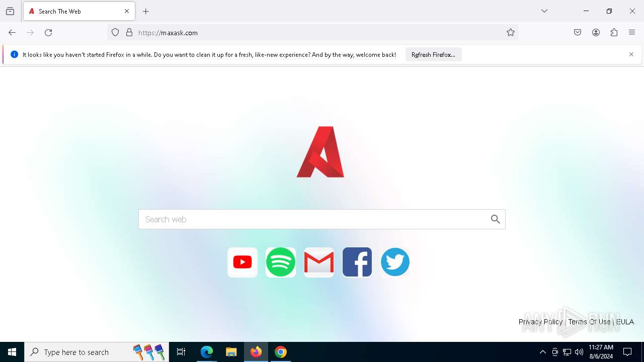Viewport: 644px width, 362px height.
Task: Focus the Search web input field
Action: 322,219
